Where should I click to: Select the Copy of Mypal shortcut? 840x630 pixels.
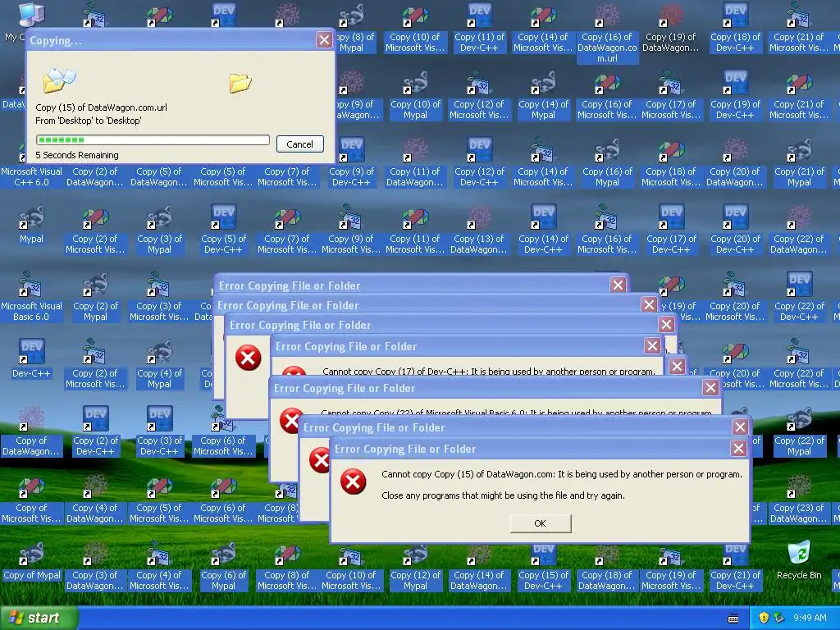31,561
